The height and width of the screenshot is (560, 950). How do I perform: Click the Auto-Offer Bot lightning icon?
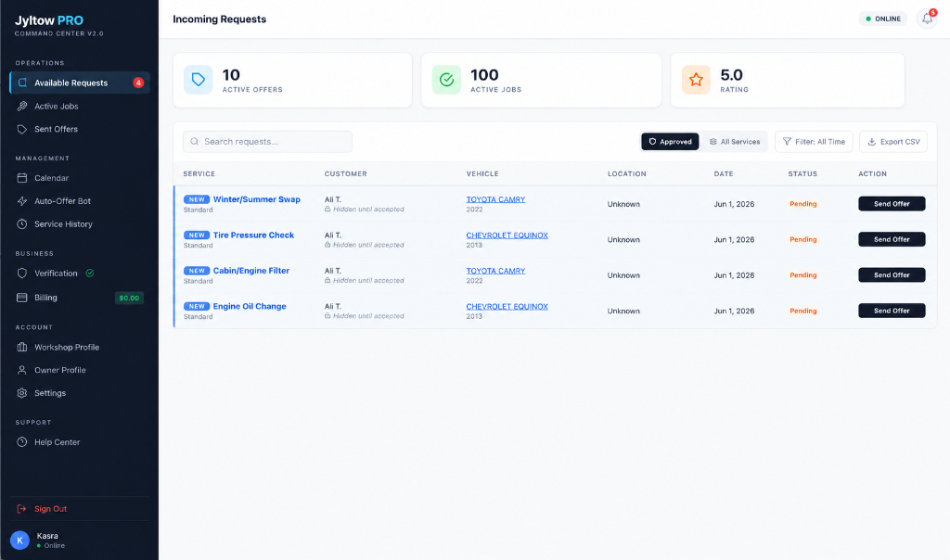(x=22, y=201)
